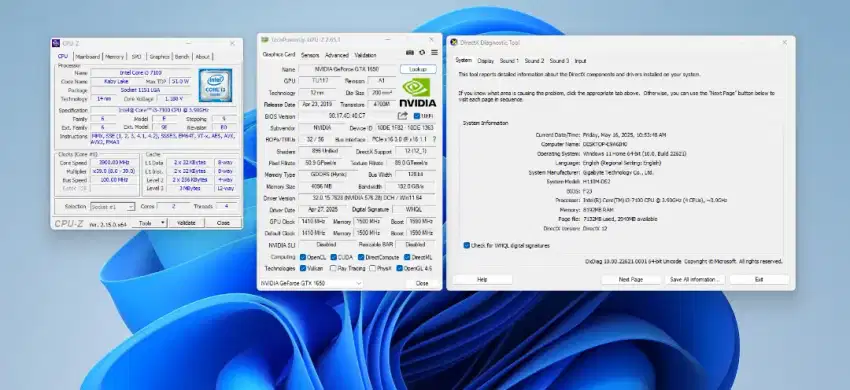850x390 pixels.
Task: Click the Next Page button in DxDiag
Action: (630, 279)
